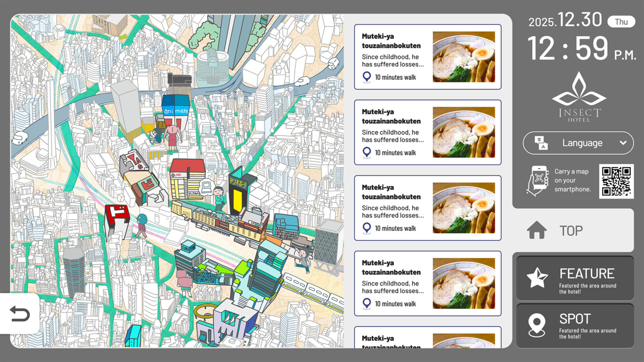Tap the back arrow button
The image size is (644, 362).
(20, 314)
